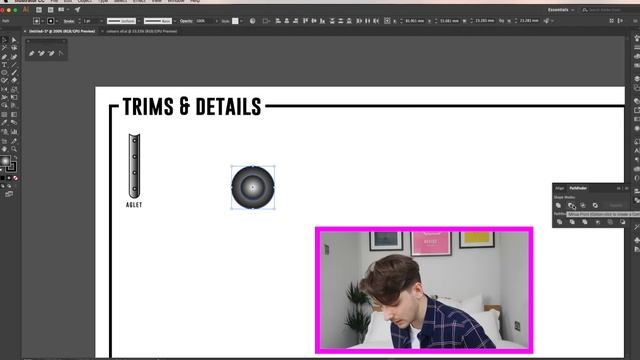Image resolution: width=640 pixels, height=360 pixels.
Task: Click the X position field
Action: point(414,21)
